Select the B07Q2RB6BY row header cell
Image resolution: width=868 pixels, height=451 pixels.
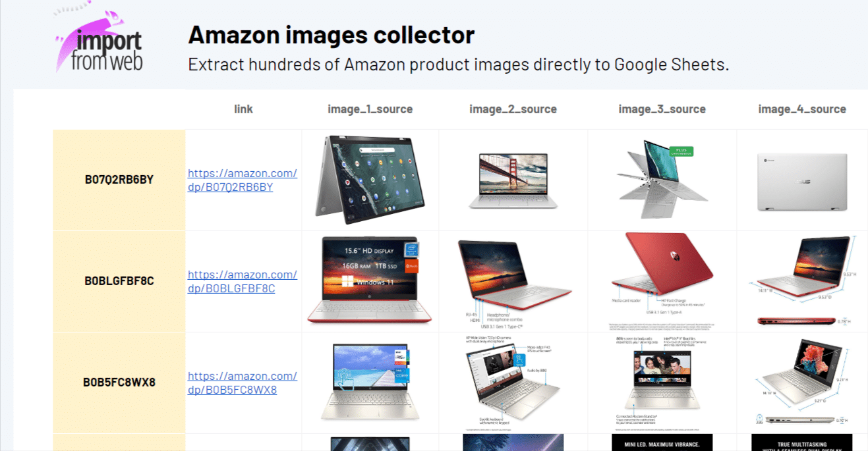119,180
